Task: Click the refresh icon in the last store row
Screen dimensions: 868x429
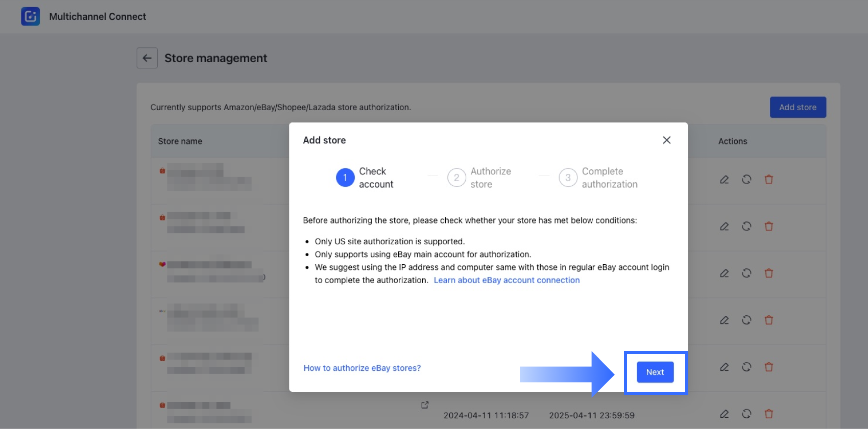Action: click(746, 414)
